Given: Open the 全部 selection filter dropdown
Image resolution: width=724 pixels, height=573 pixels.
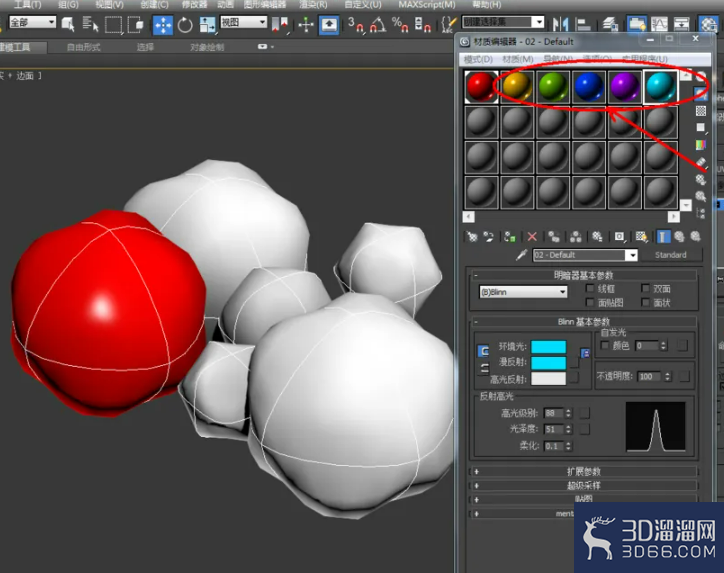Looking at the screenshot, I should pos(32,22).
